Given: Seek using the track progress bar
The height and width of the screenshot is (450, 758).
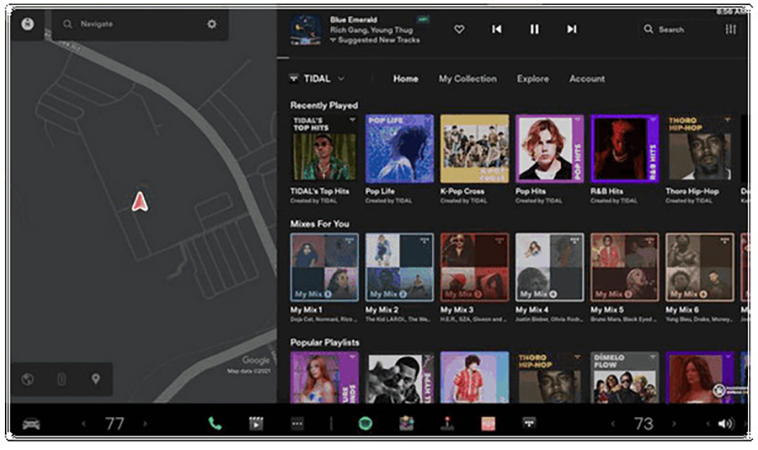Looking at the screenshot, I should tap(512, 58).
